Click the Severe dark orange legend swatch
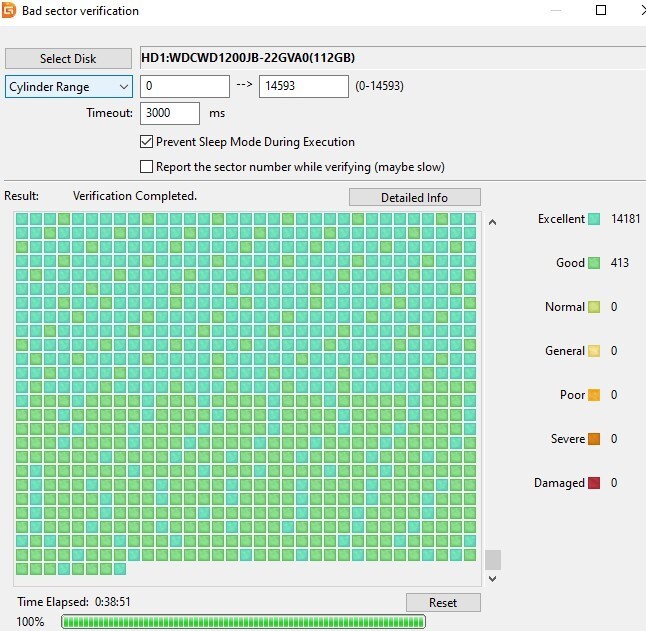Image resolution: width=646 pixels, height=631 pixels. [x=594, y=439]
